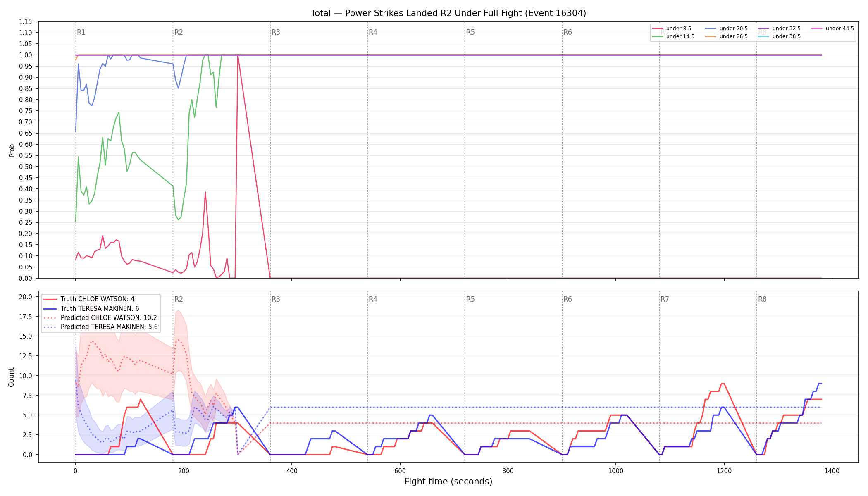Click the cyan line swatch beside 'under 38.5'
Viewport: 868px width, 496px height.
(x=764, y=36)
